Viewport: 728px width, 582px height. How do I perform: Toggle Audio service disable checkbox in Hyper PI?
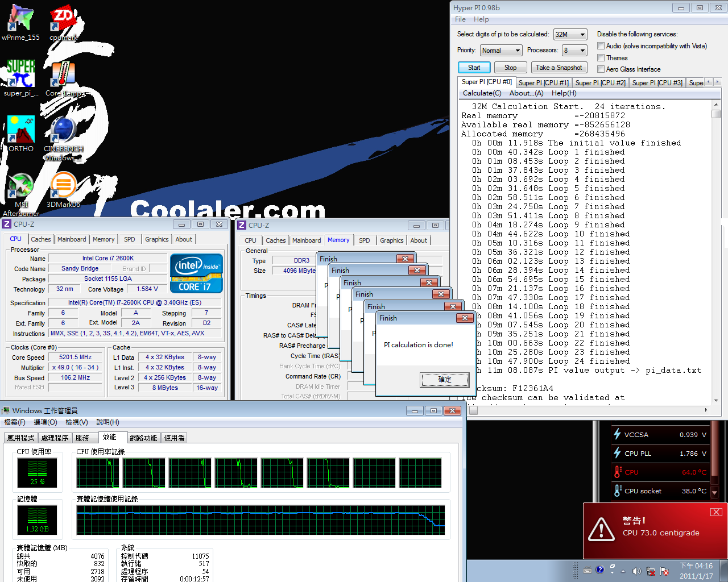(601, 46)
